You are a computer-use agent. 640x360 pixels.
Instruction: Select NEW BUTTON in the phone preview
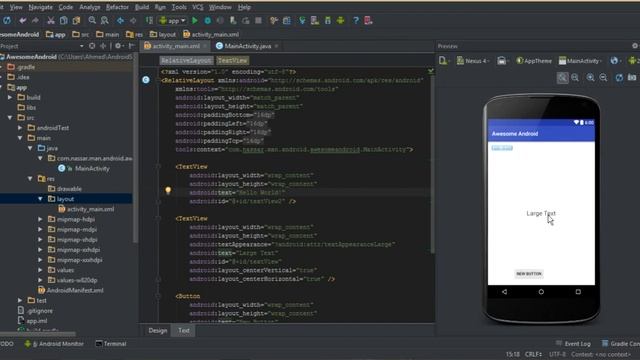[529, 274]
